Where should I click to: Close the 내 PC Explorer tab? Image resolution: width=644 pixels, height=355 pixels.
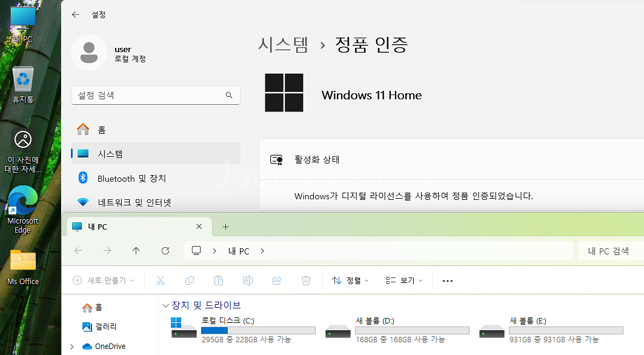[x=199, y=227]
